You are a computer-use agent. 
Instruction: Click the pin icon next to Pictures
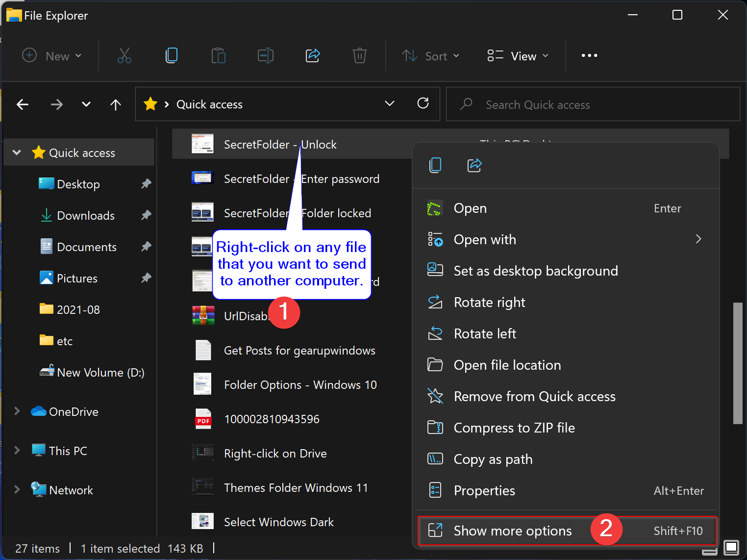click(146, 278)
